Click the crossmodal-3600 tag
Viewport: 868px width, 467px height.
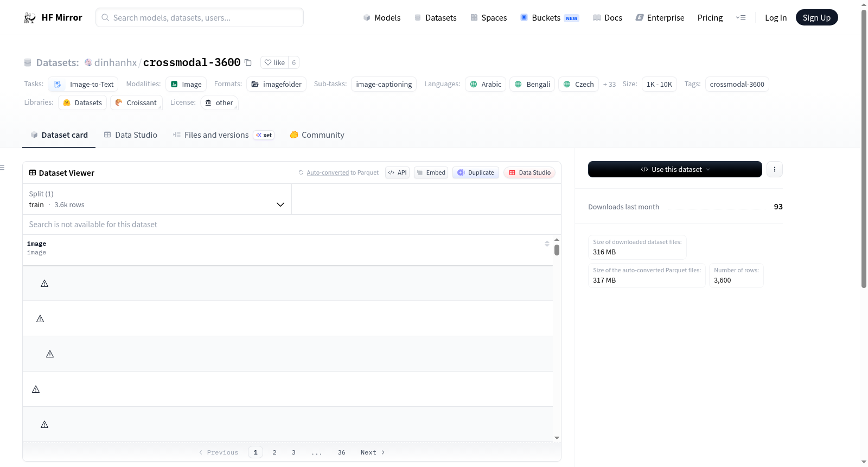pos(737,84)
